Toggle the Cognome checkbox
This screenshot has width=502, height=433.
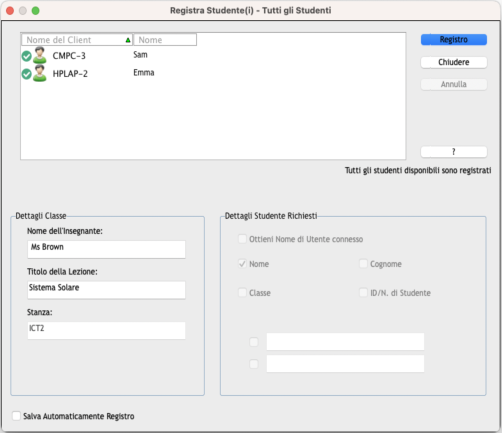363,264
